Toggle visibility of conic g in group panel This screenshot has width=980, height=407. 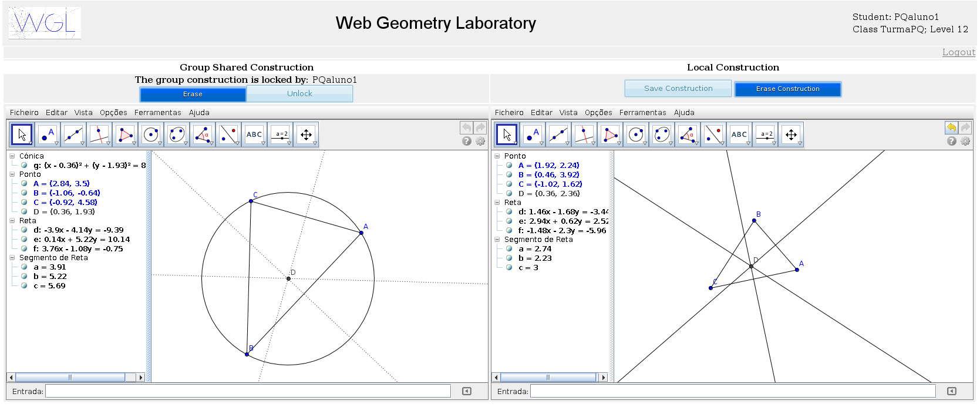pos(24,166)
